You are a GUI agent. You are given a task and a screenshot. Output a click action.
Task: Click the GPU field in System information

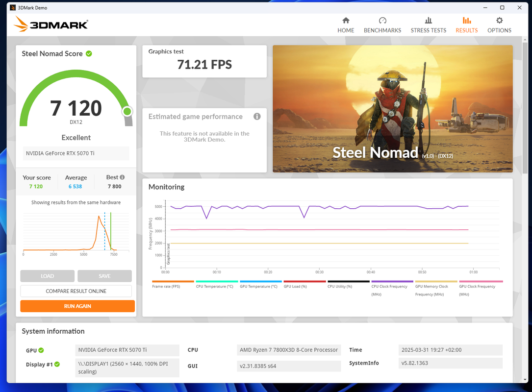coord(127,350)
